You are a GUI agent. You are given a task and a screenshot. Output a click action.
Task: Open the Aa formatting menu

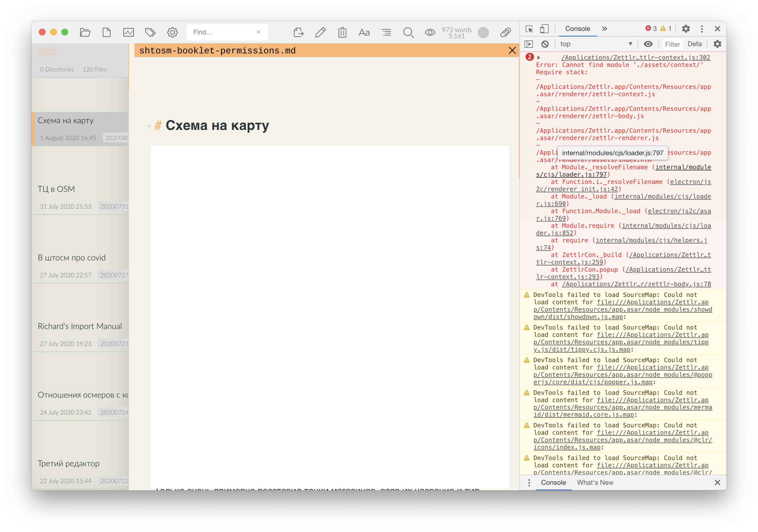(364, 32)
